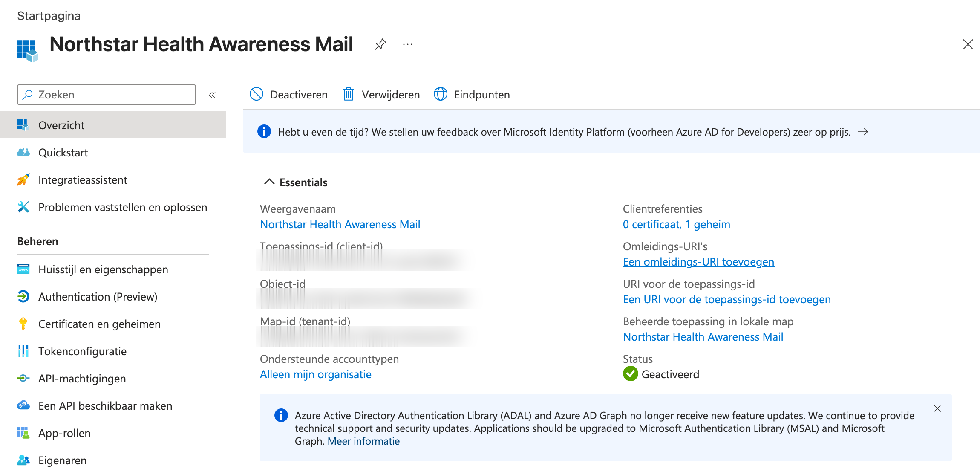
Task: Click the green Geactiveerd status checkmark
Action: tap(630, 374)
